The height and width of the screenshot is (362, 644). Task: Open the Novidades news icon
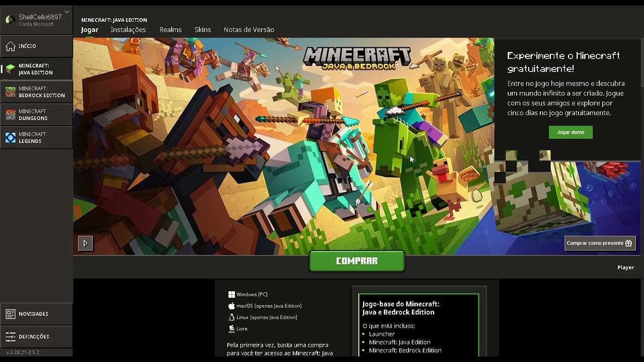click(x=11, y=314)
